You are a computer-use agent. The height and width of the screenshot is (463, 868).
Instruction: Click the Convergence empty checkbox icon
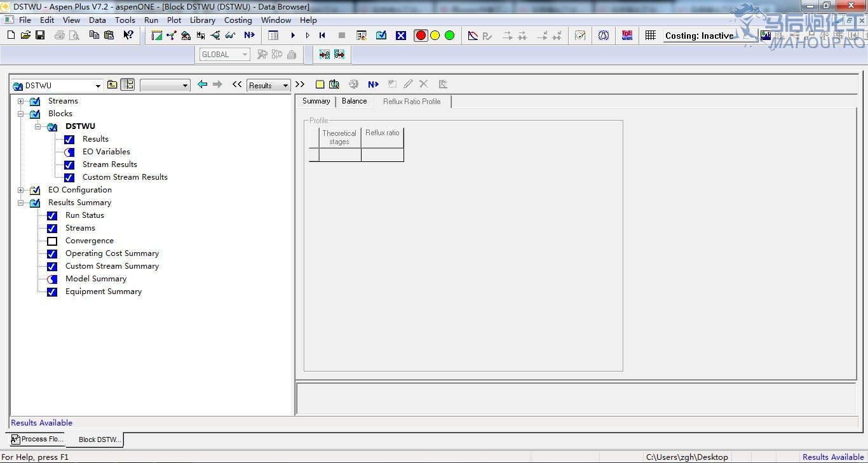point(52,241)
